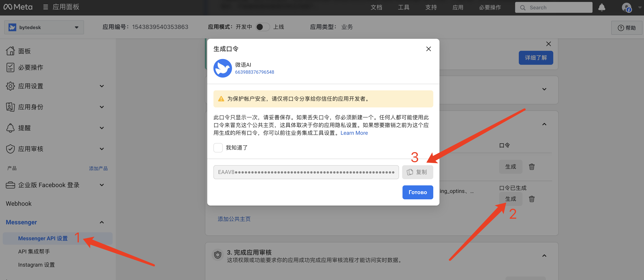The width and height of the screenshot is (644, 280).
Task: Select Instagram 设置 in sidebar
Action: 37,265
